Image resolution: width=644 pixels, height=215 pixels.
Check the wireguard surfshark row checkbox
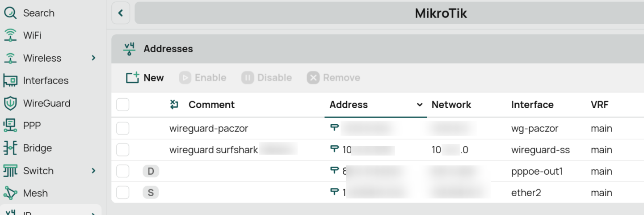(x=122, y=150)
